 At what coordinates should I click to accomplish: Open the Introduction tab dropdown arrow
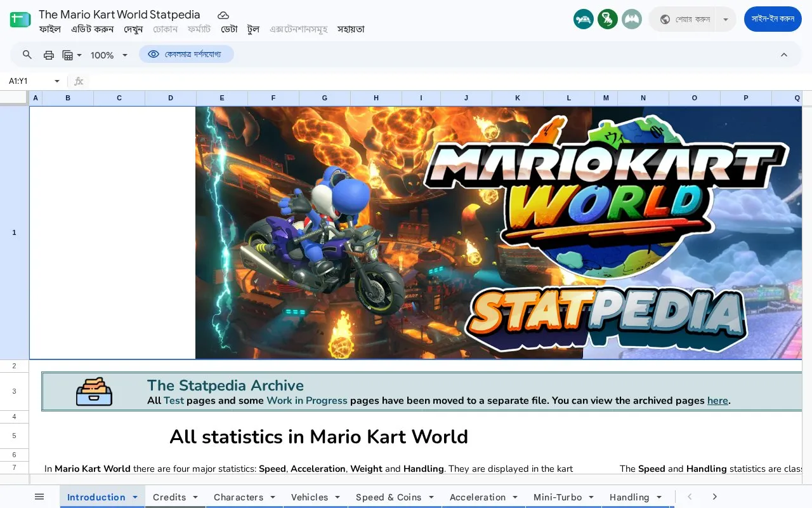pyautogui.click(x=135, y=497)
